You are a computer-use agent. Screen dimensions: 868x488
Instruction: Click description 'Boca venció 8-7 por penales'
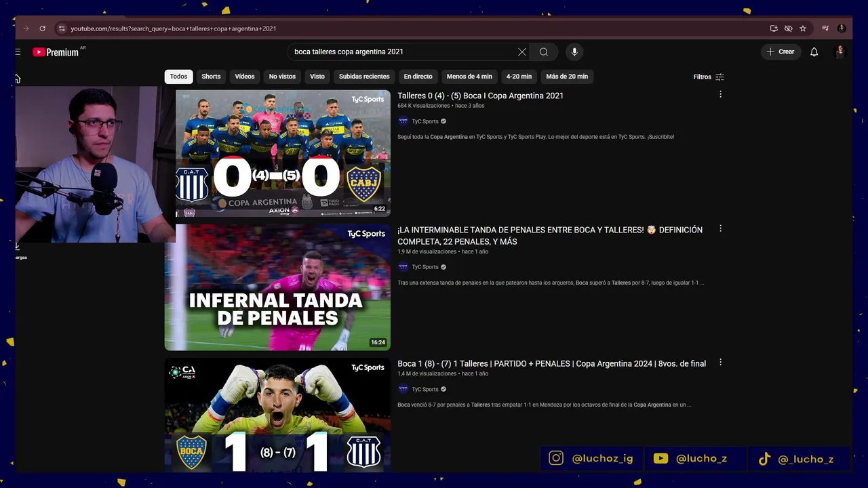click(x=545, y=405)
